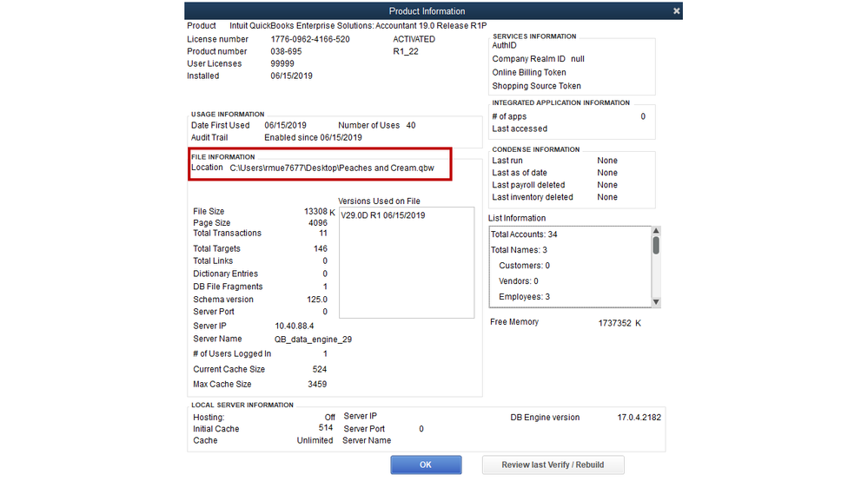
Task: Select DB Engine version 17.0.4.2182
Action: 639,418
